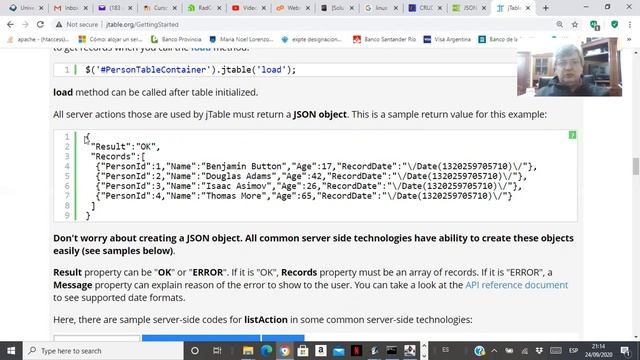Open Chrome from taskbar
Viewport: 640px width, 360px height.
pyautogui.click(x=284, y=351)
